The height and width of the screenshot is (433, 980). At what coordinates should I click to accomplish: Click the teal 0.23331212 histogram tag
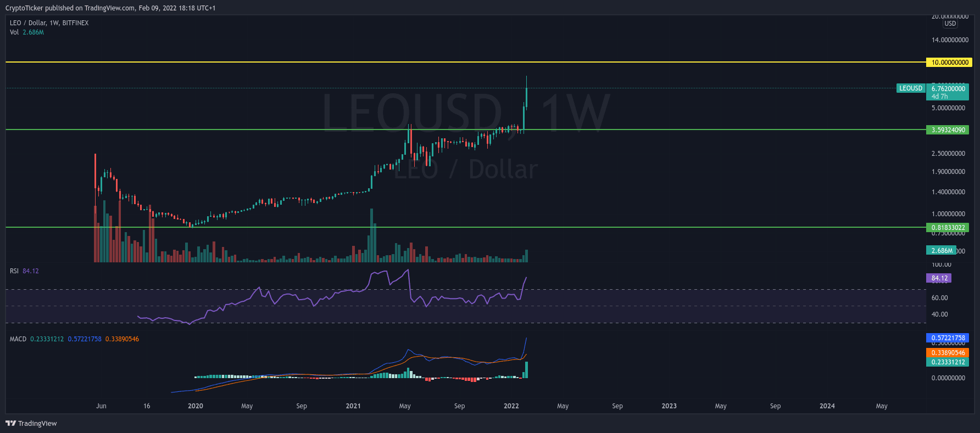(948, 362)
